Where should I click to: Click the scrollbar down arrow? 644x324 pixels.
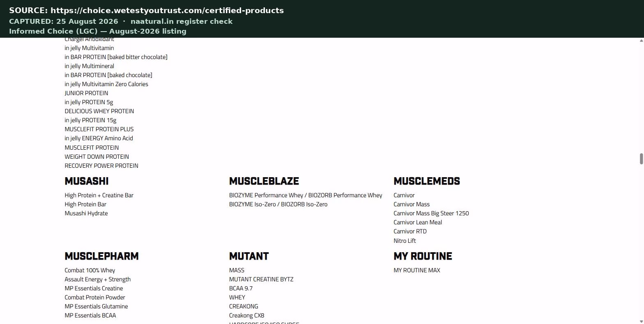641,321
